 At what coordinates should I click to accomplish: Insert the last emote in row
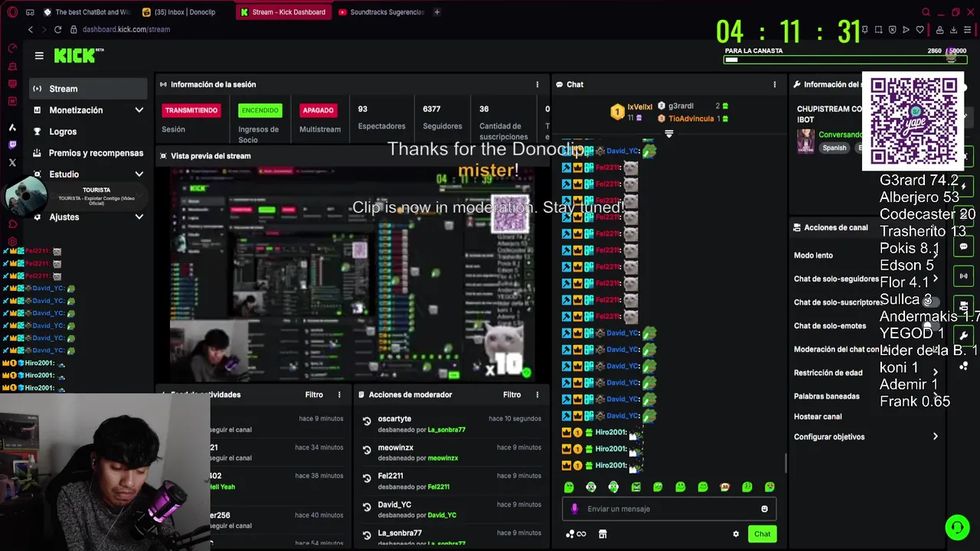(769, 487)
